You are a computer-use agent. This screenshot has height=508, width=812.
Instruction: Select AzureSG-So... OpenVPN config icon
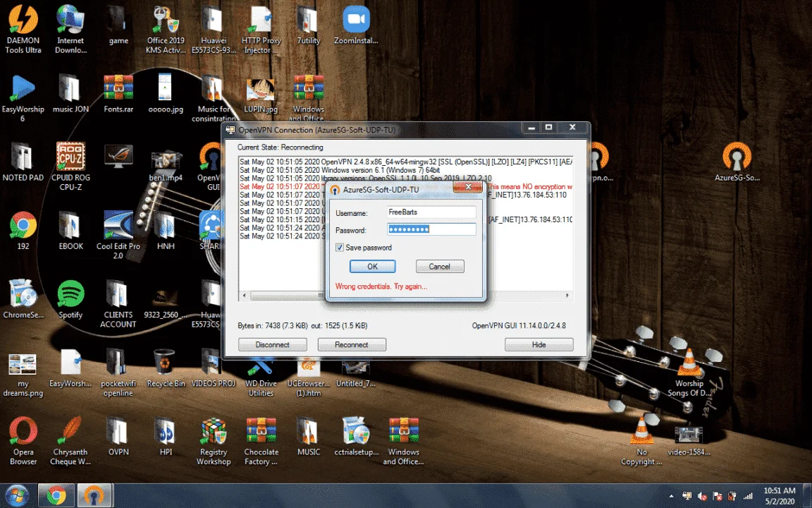point(737,162)
